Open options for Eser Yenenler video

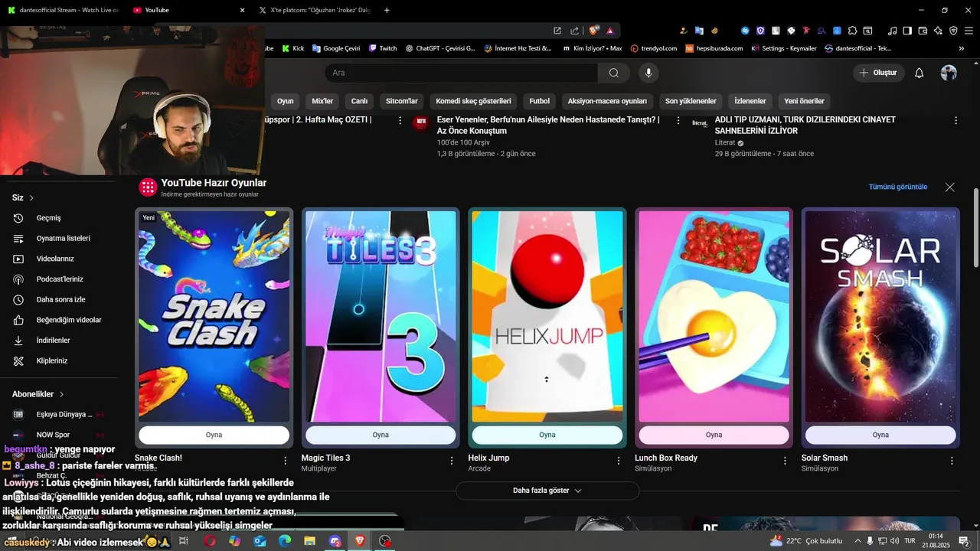(678, 120)
